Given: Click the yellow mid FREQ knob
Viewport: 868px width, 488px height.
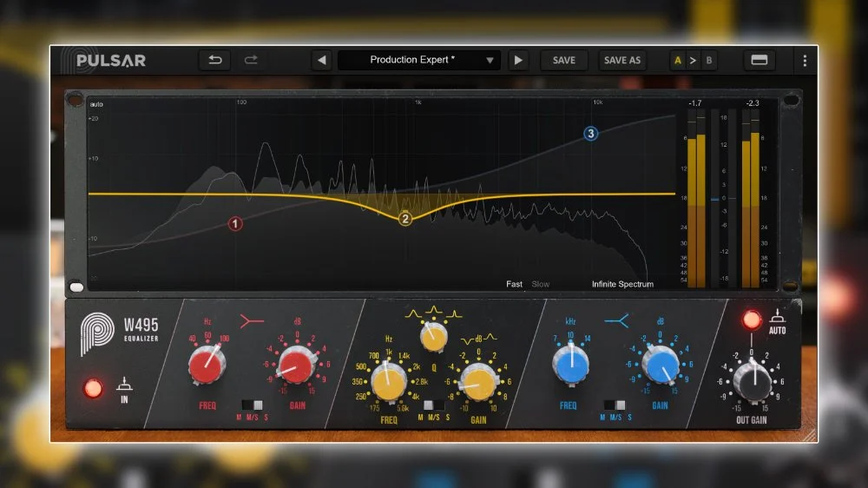Looking at the screenshot, I should pyautogui.click(x=388, y=381).
